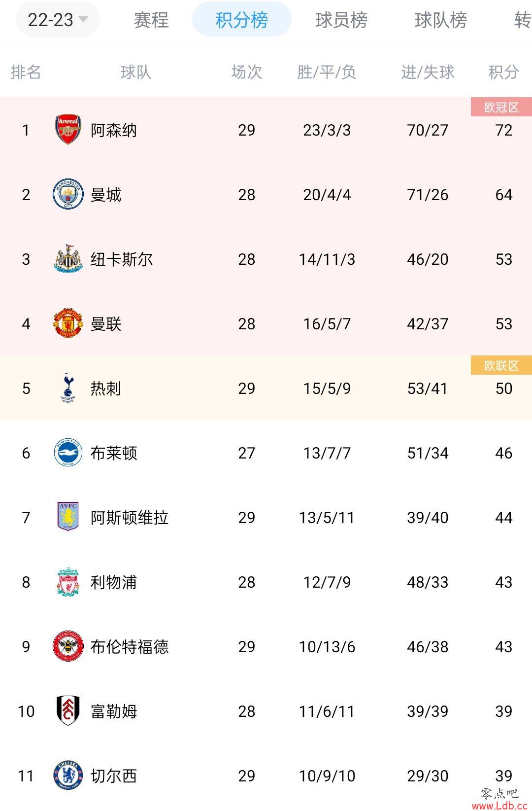Tap the Liverpool club crest

point(68,582)
